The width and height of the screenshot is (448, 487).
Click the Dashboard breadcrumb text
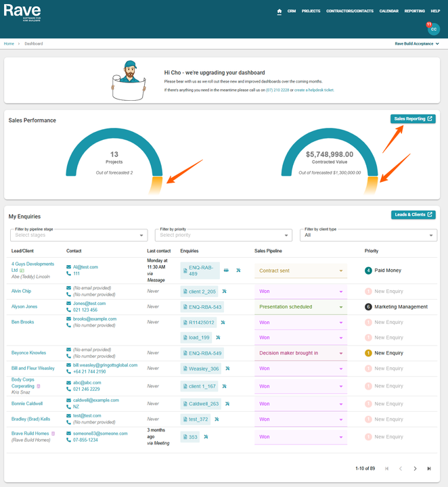[x=34, y=44]
